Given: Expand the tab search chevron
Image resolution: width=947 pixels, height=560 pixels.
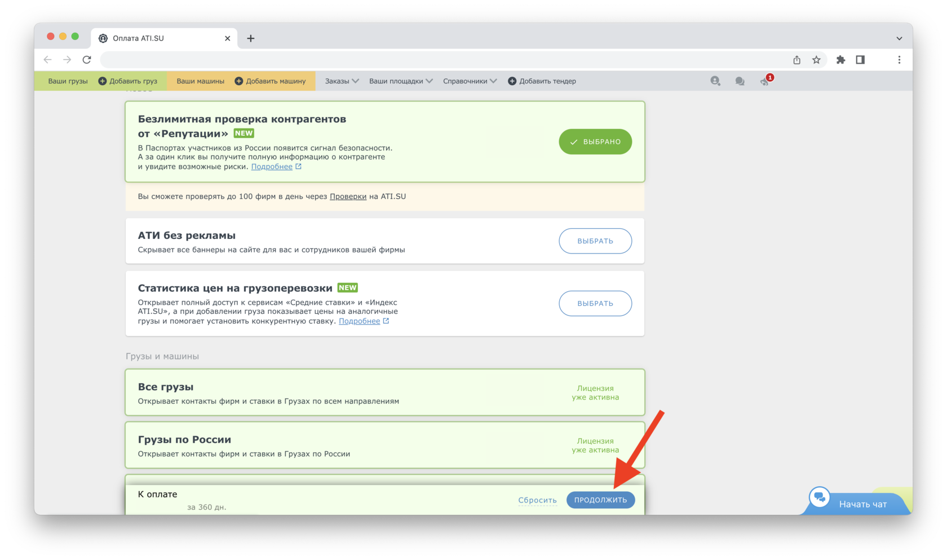Looking at the screenshot, I should coord(899,38).
